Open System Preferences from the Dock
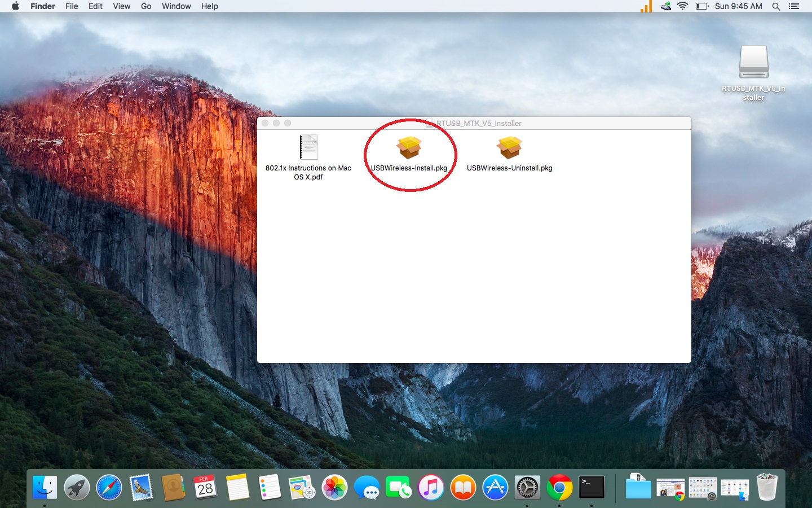The image size is (812, 508). [527, 487]
